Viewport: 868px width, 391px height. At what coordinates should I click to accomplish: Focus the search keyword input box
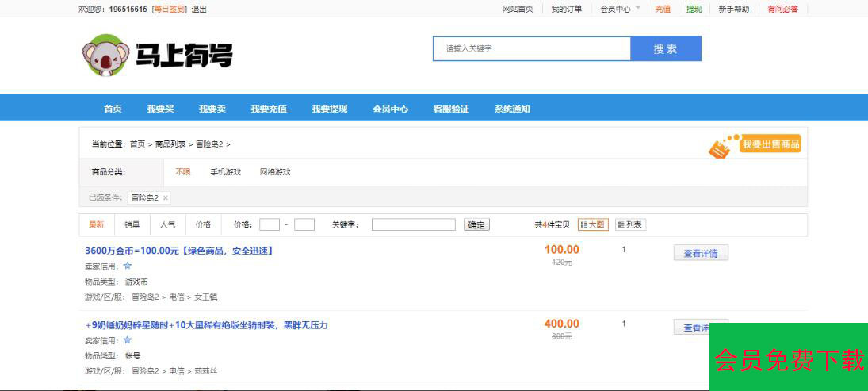532,48
